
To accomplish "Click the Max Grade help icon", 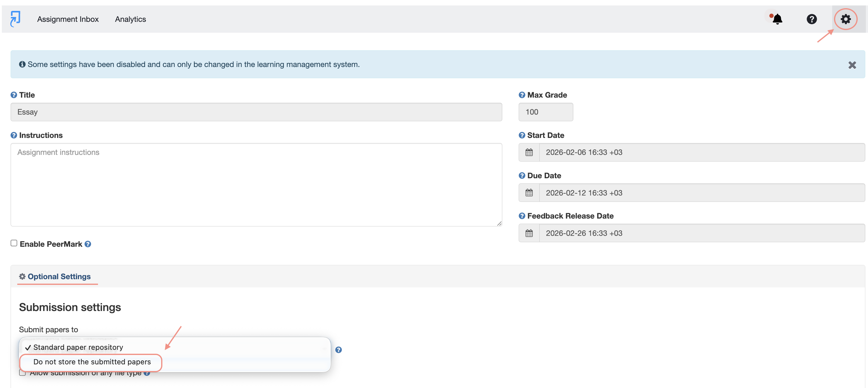I will point(522,95).
